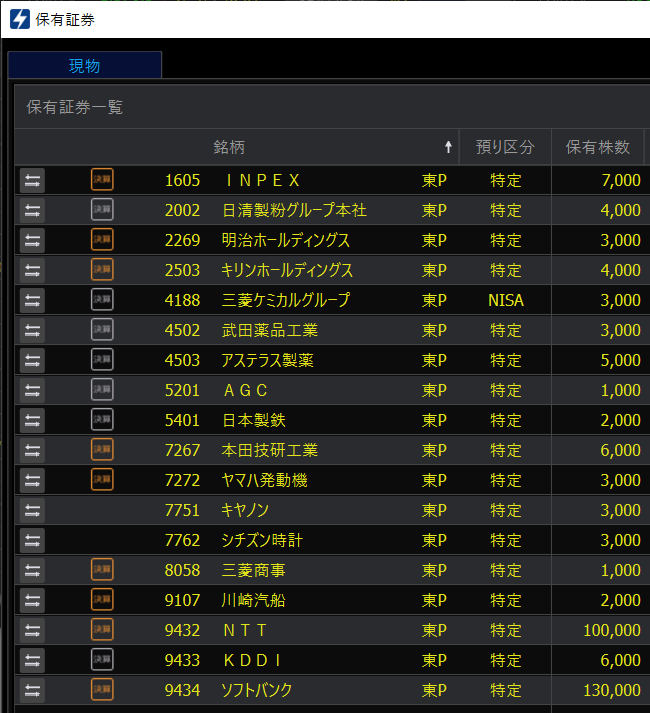Screen dimensions: 650x713
Task: Click the 決算 earnings icon for AGC
Action: coord(102,390)
